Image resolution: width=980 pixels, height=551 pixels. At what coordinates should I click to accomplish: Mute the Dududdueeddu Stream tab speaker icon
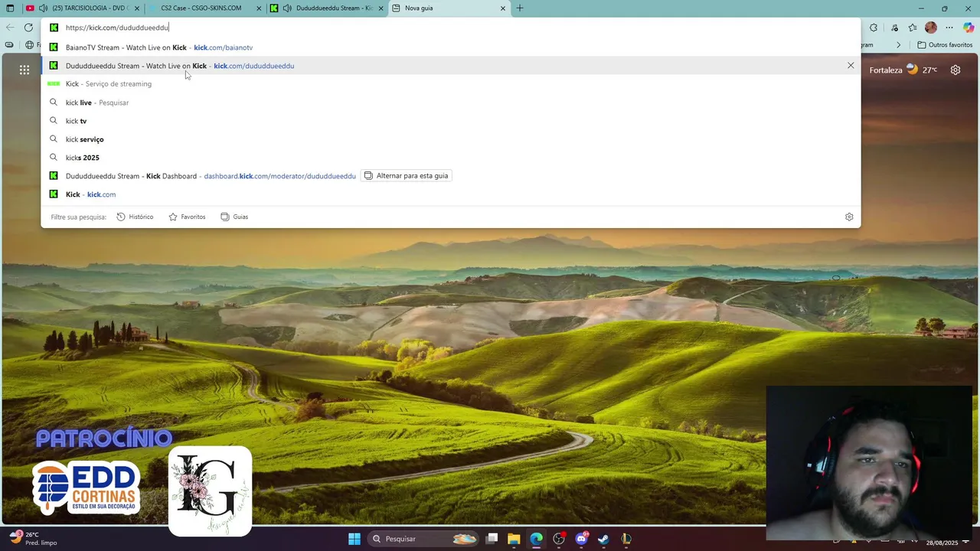coord(287,8)
